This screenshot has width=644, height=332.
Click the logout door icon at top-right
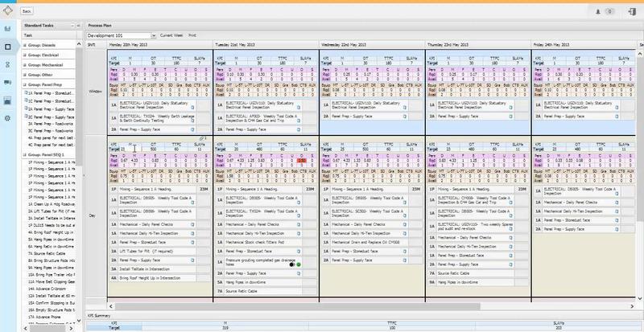click(632, 11)
